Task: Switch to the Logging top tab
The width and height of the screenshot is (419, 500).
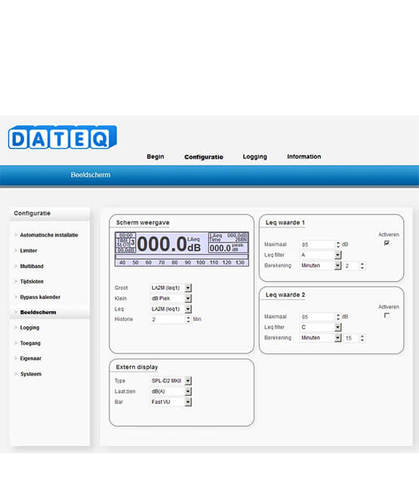Action: point(255,156)
